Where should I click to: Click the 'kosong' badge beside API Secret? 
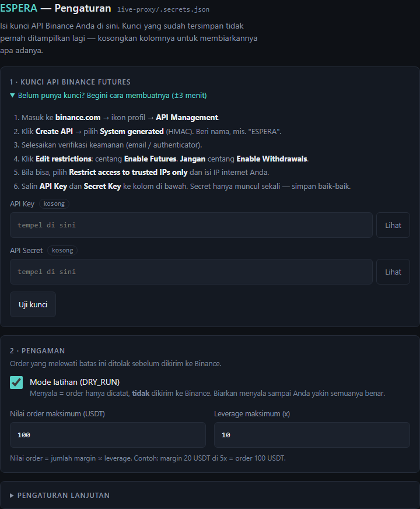coord(62,250)
